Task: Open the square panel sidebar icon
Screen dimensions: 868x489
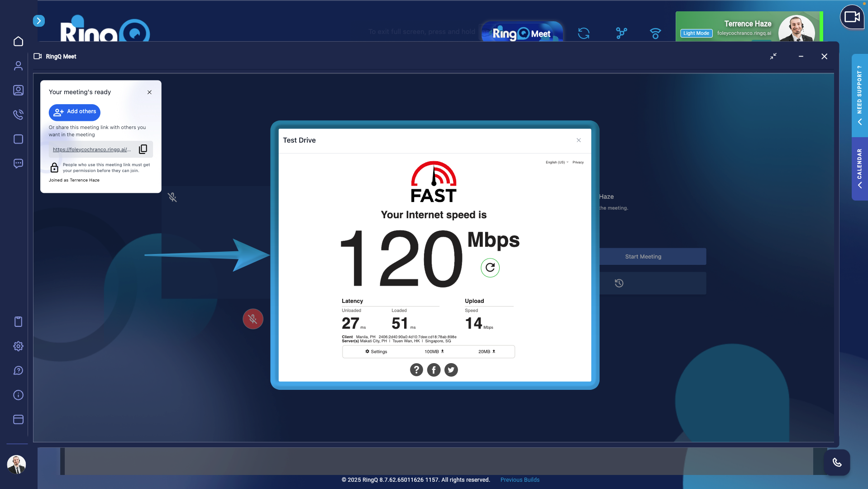Action: point(18,139)
